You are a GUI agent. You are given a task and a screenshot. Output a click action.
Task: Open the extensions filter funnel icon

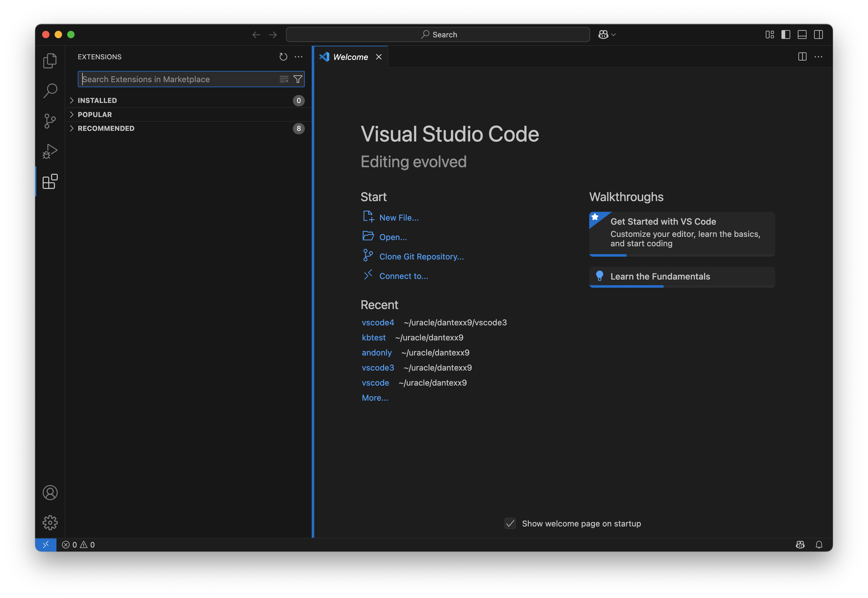coord(298,79)
